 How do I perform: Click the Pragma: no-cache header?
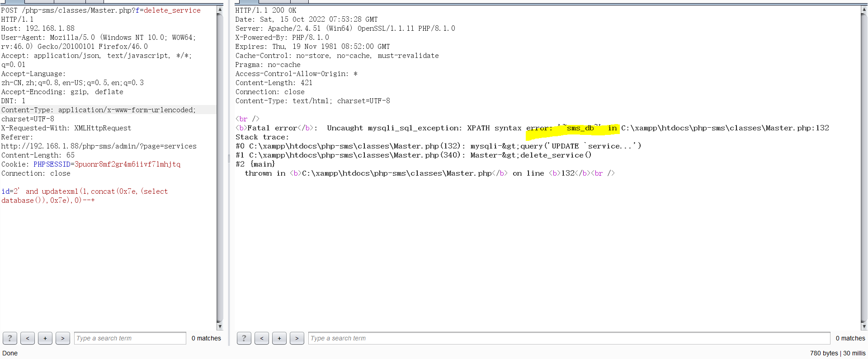point(268,65)
